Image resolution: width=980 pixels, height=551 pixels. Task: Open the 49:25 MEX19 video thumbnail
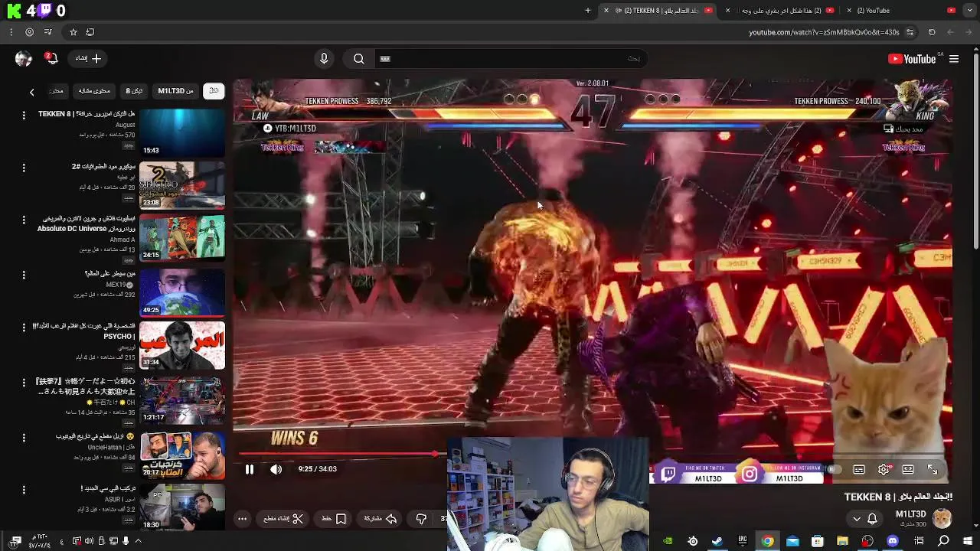(182, 292)
